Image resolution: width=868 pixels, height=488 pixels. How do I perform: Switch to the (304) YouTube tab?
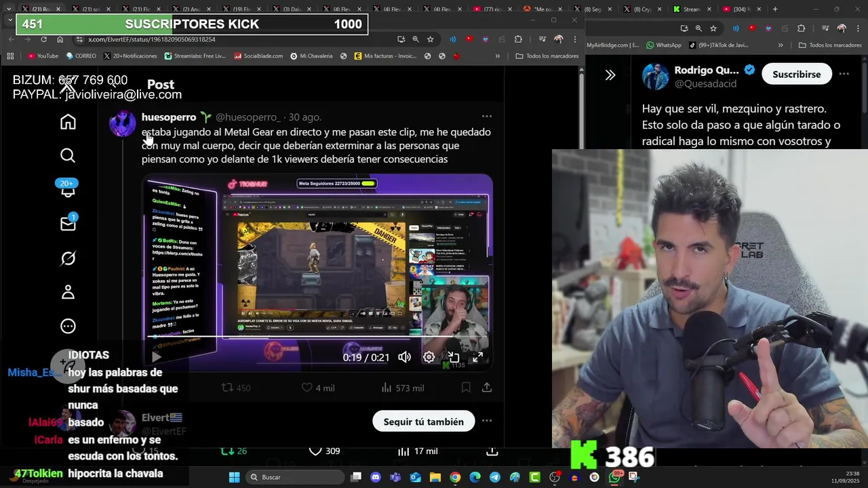(x=740, y=9)
